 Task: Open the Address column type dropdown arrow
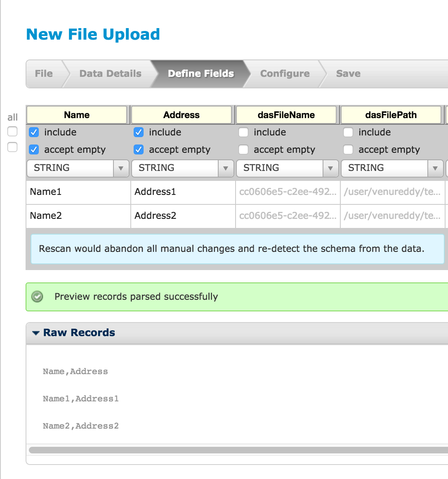click(x=226, y=168)
